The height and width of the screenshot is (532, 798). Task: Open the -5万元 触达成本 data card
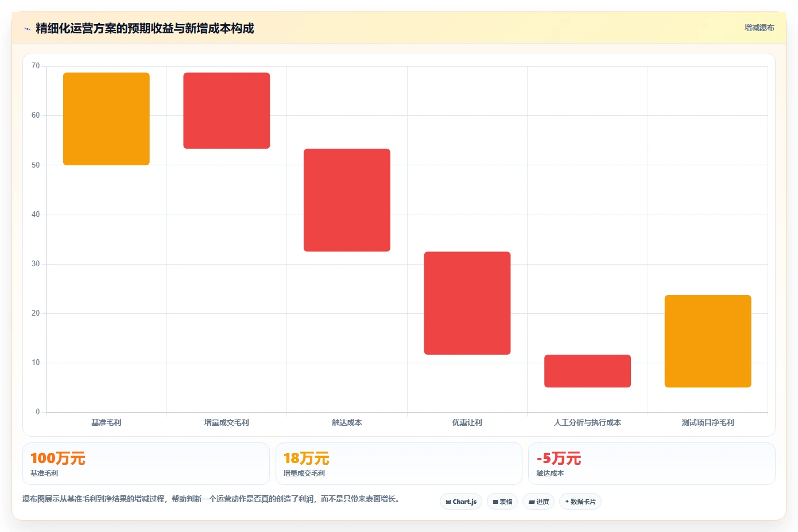pyautogui.click(x=652, y=464)
